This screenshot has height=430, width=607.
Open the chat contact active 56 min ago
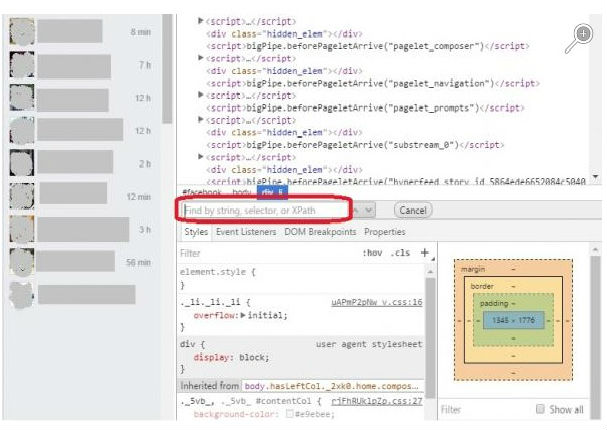point(80,262)
